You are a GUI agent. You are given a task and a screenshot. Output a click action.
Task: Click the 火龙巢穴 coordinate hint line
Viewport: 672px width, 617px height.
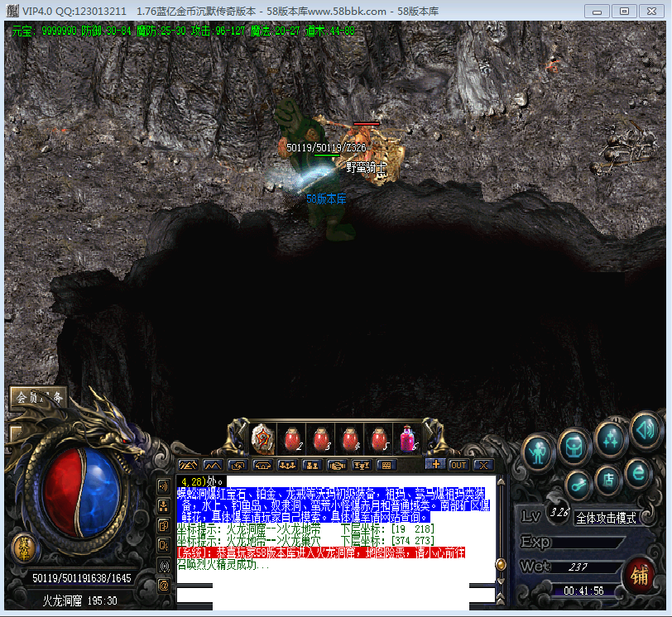(x=305, y=541)
